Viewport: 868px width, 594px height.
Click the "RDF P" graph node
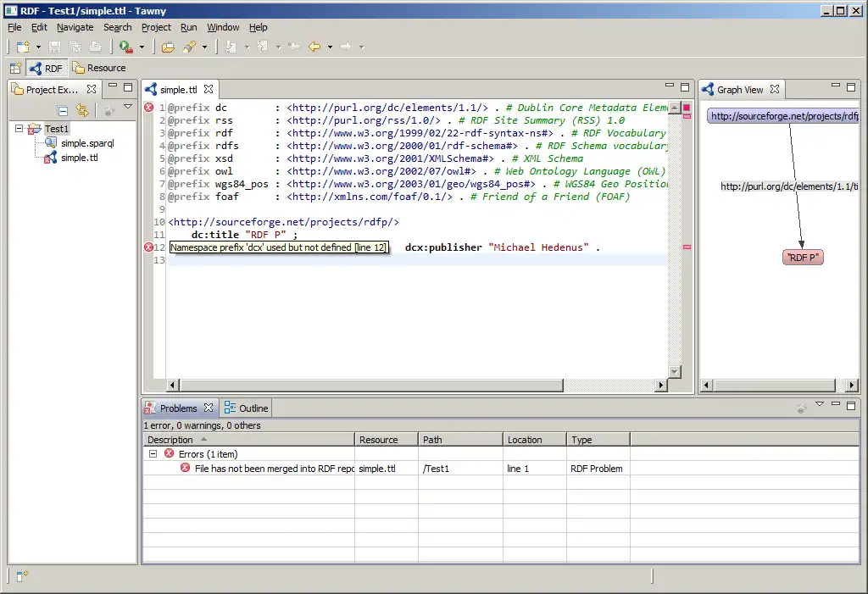pyautogui.click(x=803, y=258)
